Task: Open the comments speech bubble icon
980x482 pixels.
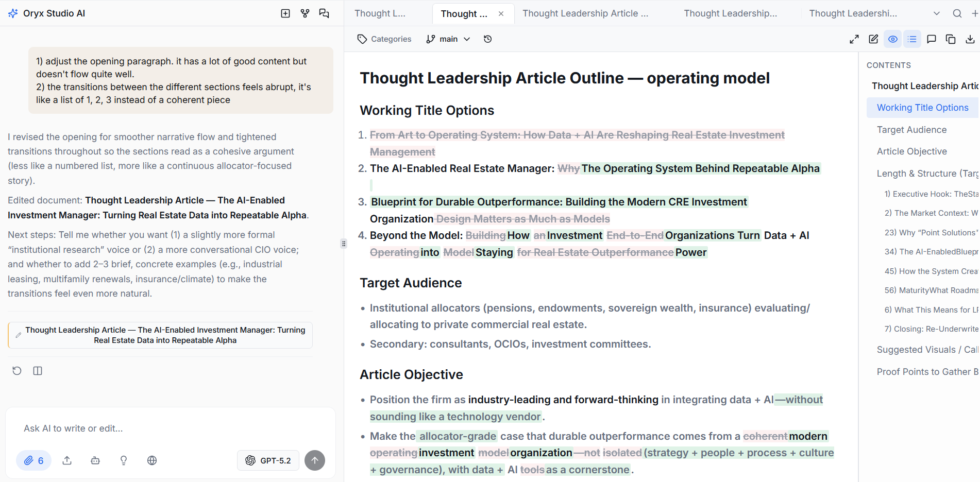Action: tap(932, 39)
